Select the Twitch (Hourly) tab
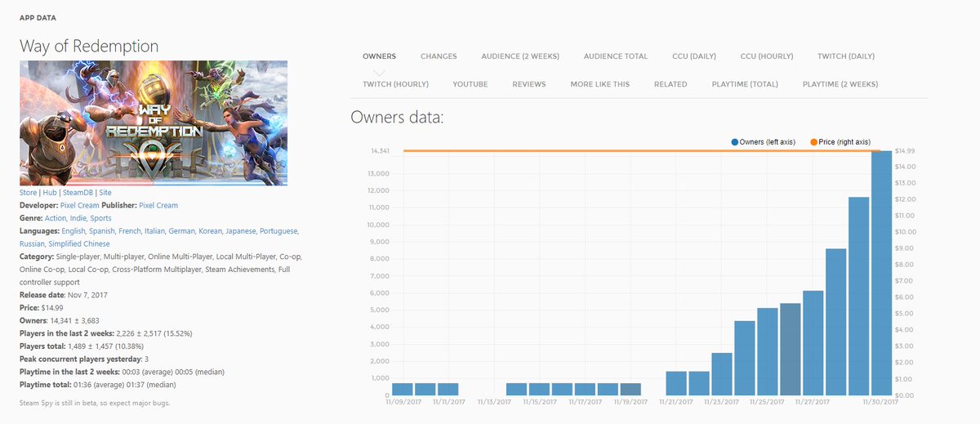Viewport: 980px width, 424px height. point(395,84)
